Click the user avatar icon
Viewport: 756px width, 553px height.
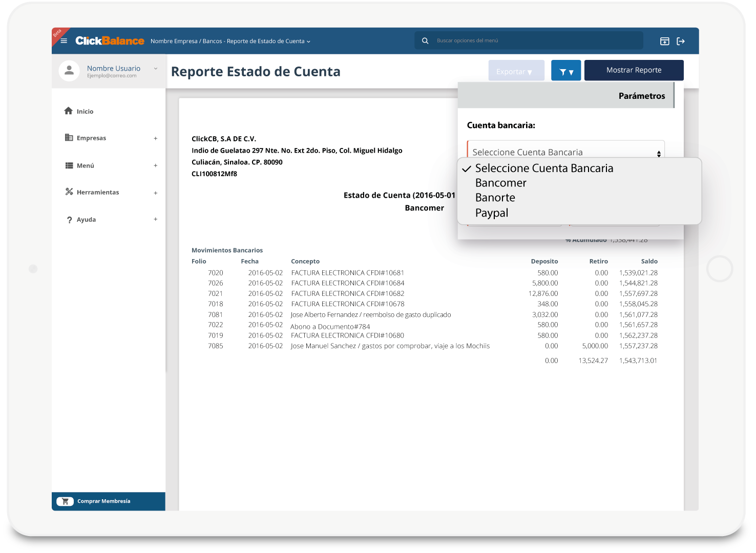pyautogui.click(x=69, y=71)
